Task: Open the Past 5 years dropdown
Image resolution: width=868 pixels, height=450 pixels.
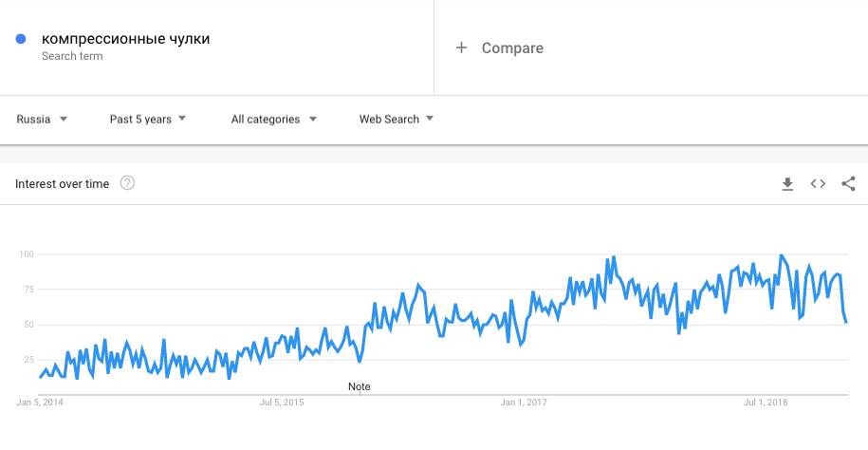Action: tap(148, 120)
